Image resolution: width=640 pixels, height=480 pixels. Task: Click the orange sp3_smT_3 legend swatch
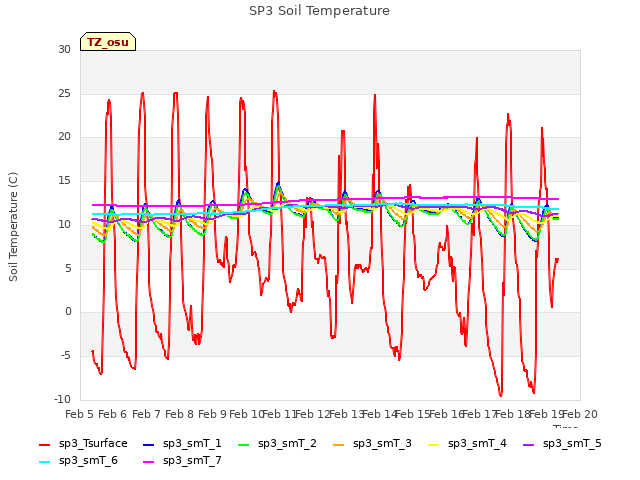coord(339,444)
